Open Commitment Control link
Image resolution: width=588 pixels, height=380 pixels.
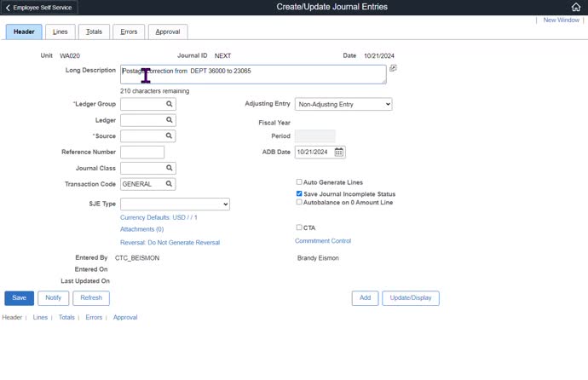(x=323, y=241)
